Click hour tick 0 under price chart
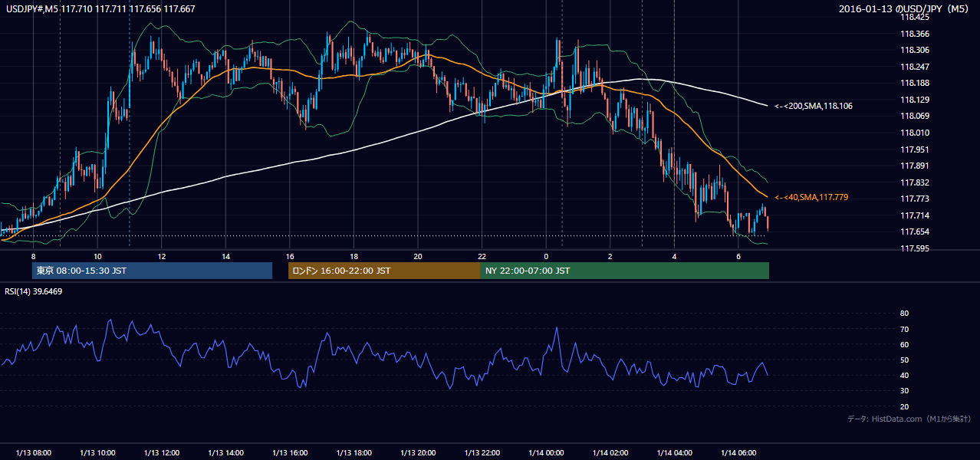Screen dimensions: 980x460 tap(546, 256)
